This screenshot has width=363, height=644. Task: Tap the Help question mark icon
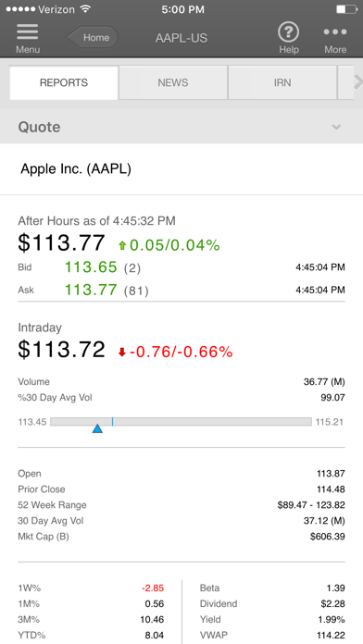[289, 32]
